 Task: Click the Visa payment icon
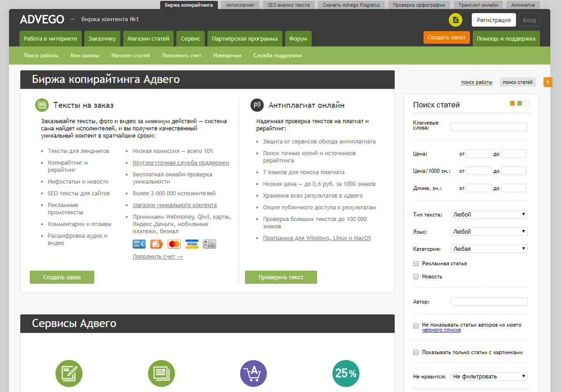coord(192,244)
